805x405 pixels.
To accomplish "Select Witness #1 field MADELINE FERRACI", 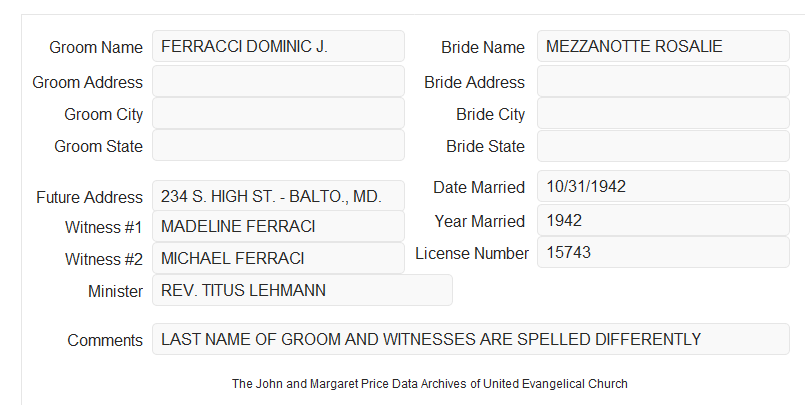I will point(278,226).
